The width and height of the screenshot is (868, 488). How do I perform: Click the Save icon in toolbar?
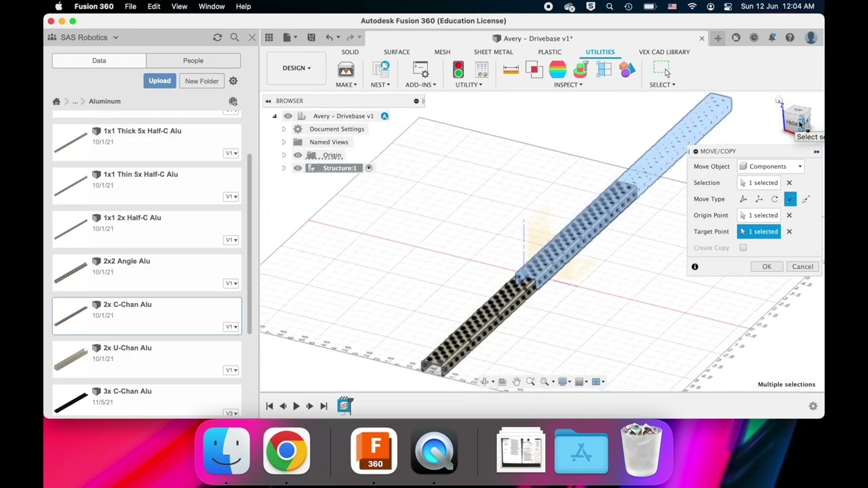pos(311,38)
